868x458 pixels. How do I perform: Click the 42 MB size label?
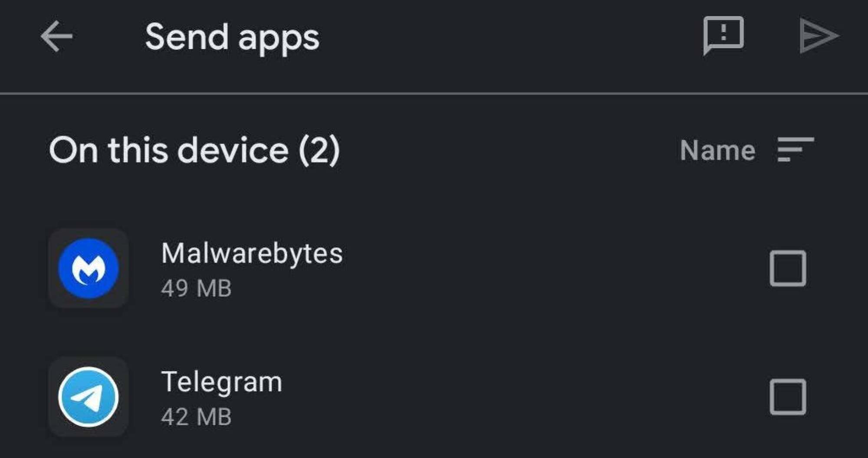pyautogui.click(x=196, y=417)
